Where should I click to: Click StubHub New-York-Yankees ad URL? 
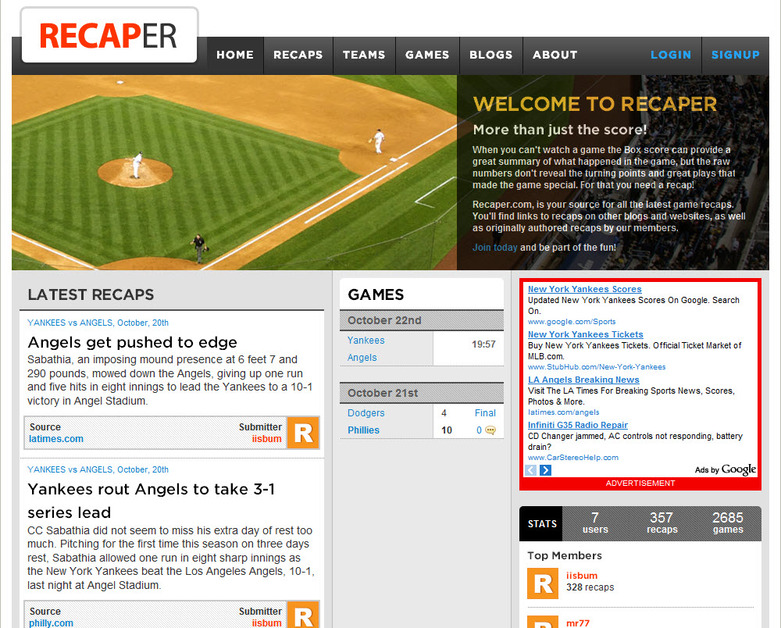(596, 367)
